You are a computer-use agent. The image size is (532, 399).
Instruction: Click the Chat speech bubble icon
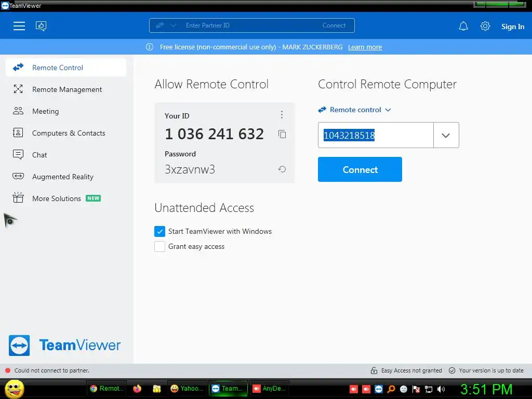(18, 154)
